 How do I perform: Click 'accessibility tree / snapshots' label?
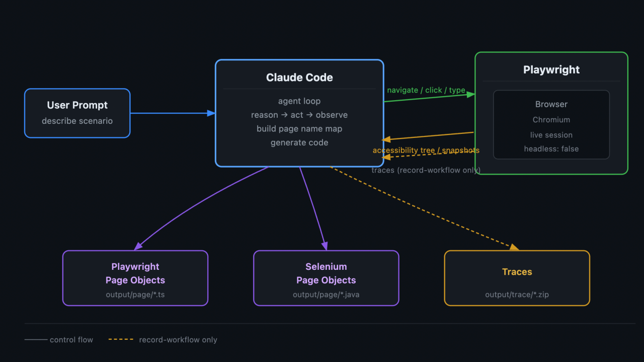(426, 150)
